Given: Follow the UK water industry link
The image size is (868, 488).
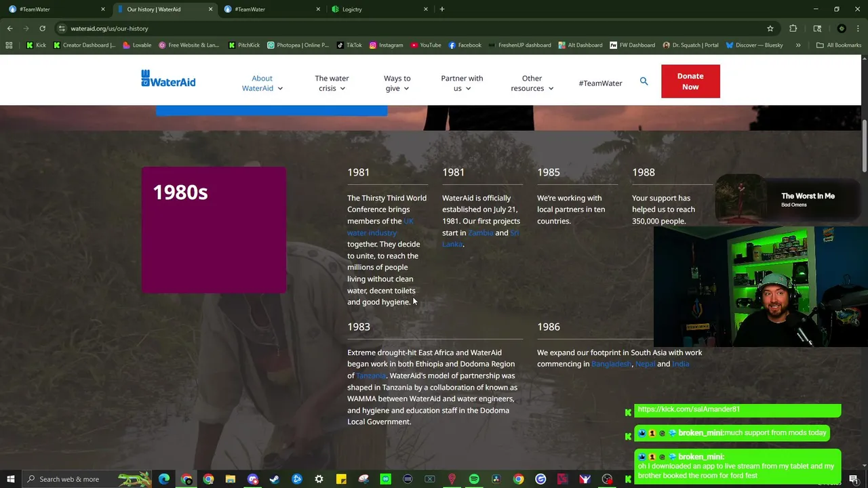Looking at the screenshot, I should coord(380,227).
